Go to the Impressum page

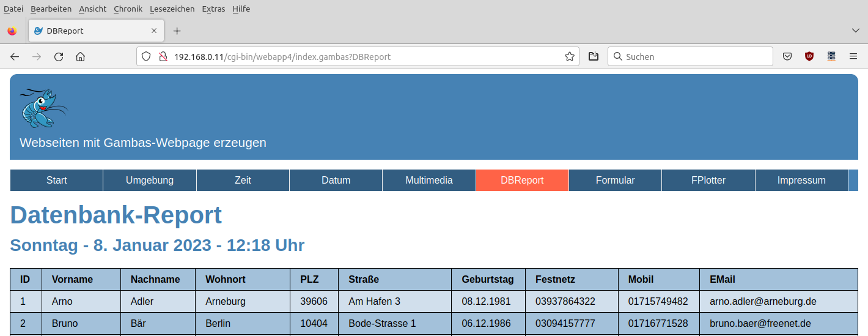801,181
